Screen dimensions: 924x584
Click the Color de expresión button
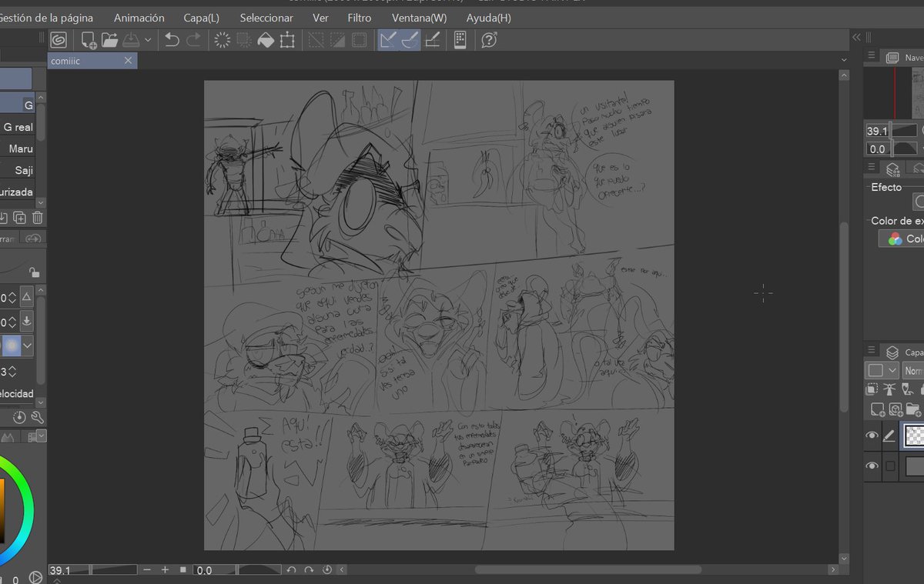pyautogui.click(x=903, y=239)
